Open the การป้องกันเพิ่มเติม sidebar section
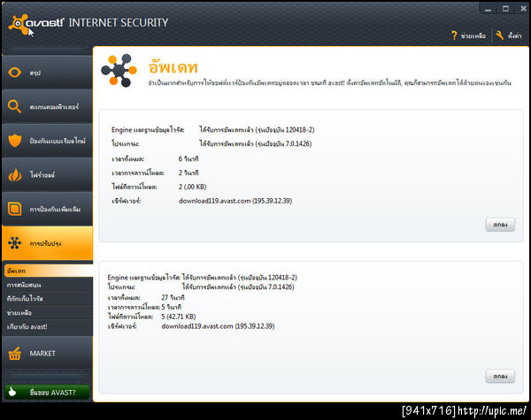The width and height of the screenshot is (531, 420). click(x=47, y=210)
